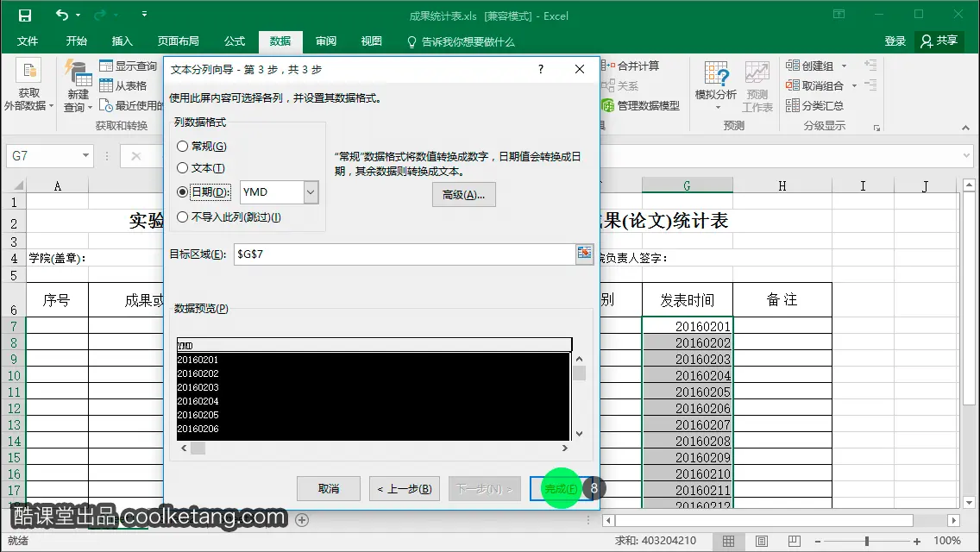Open the YMD date format dropdown
The height and width of the screenshot is (552, 980).
(311, 192)
